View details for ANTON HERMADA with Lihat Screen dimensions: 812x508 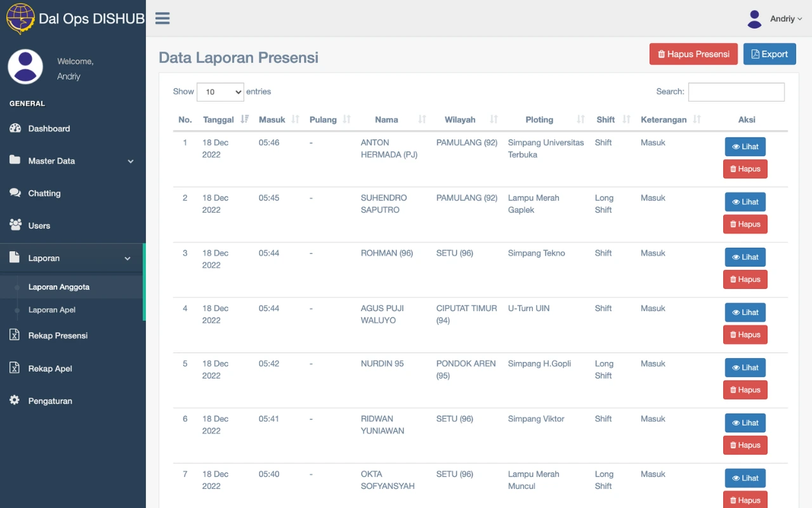click(x=745, y=147)
